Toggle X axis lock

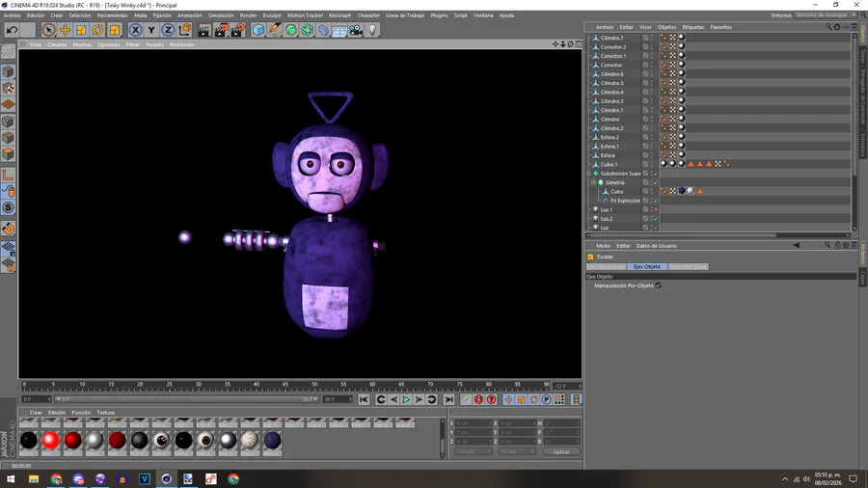(x=135, y=30)
